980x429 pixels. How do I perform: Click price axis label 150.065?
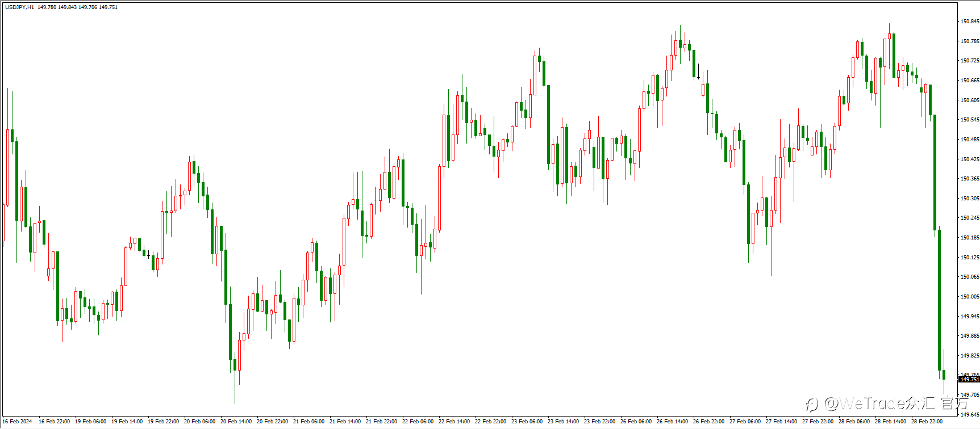pyautogui.click(x=970, y=277)
